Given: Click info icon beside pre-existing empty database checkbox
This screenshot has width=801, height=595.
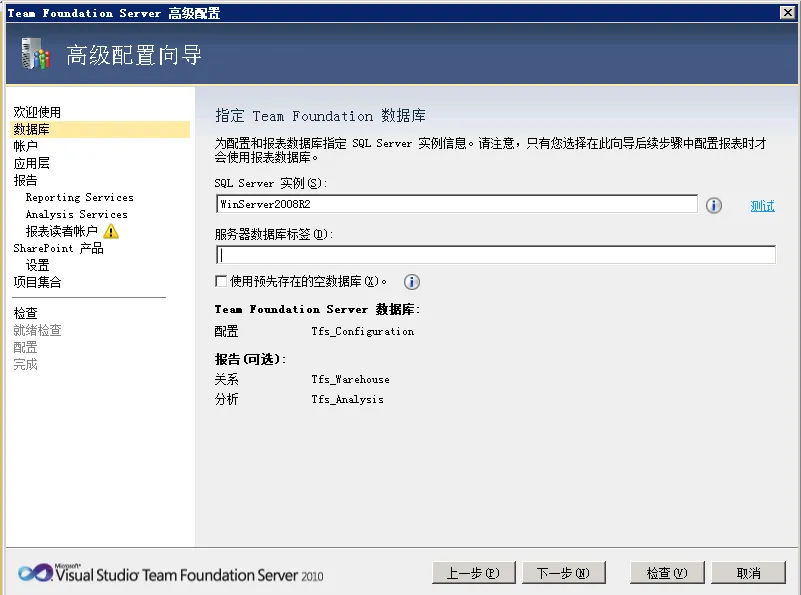Looking at the screenshot, I should 412,282.
